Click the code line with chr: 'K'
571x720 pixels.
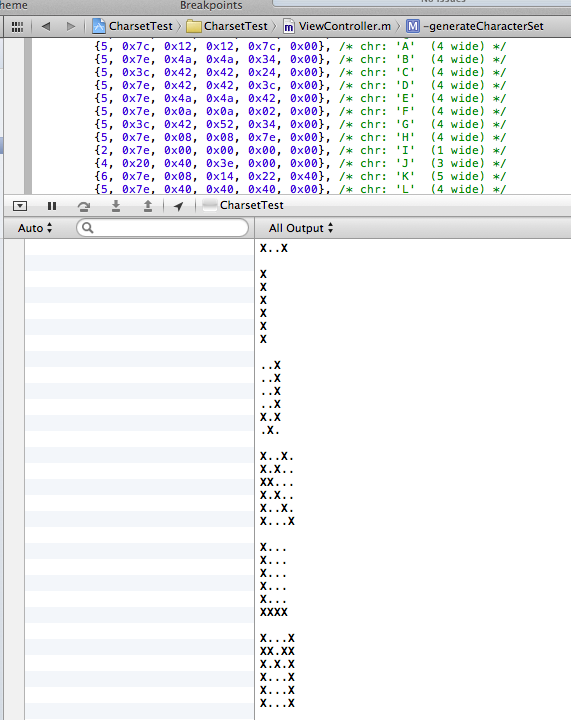pos(300,176)
